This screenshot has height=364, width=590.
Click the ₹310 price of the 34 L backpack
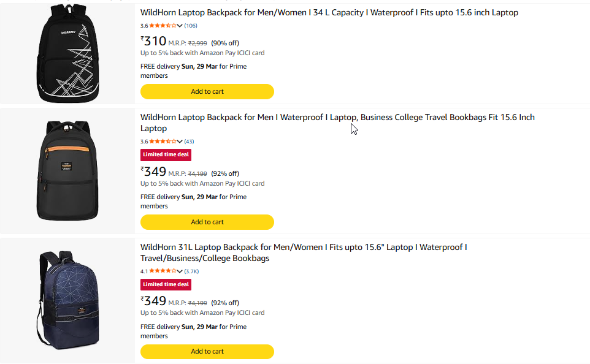[x=154, y=42]
